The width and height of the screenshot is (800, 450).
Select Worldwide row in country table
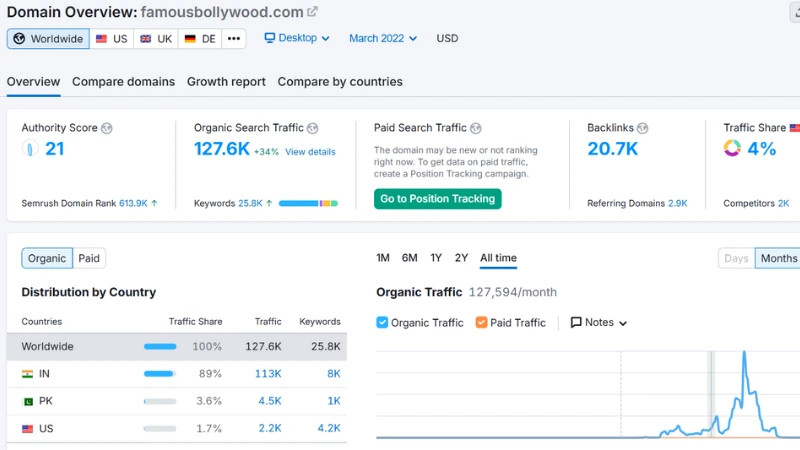coord(177,346)
